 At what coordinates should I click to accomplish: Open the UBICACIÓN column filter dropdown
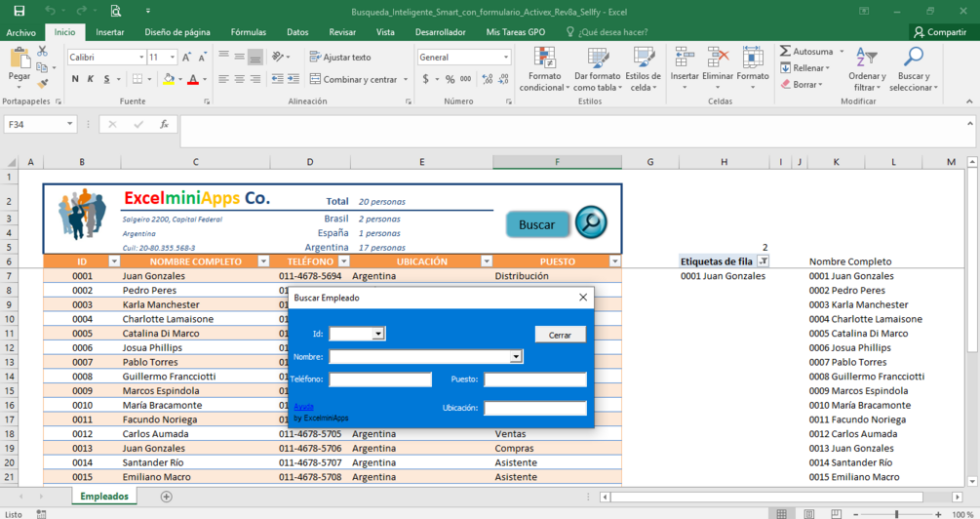tap(487, 261)
